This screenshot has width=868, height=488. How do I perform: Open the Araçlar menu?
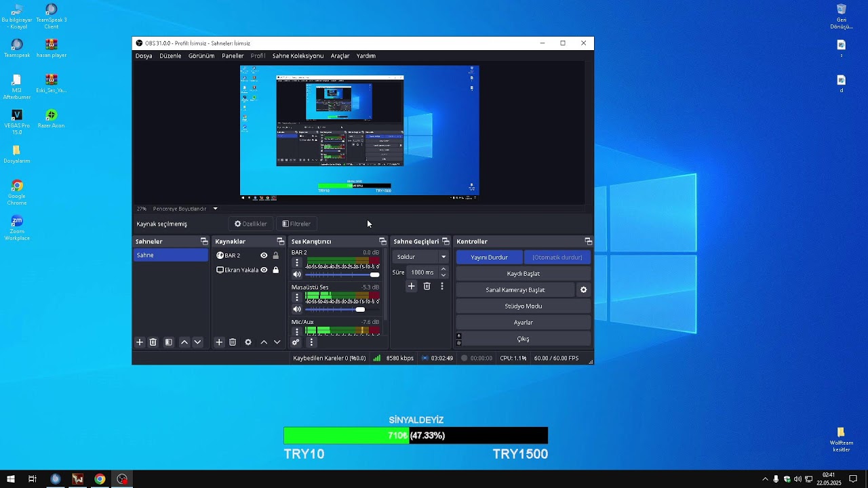pyautogui.click(x=340, y=56)
